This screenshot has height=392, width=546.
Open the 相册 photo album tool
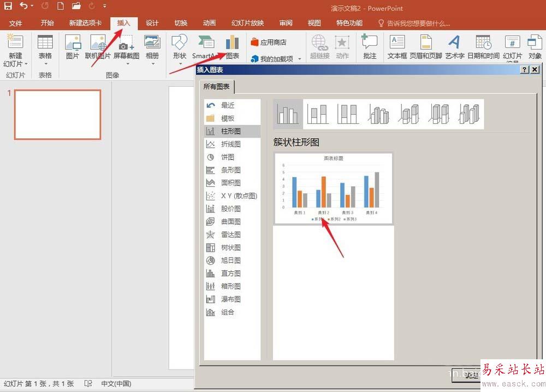coord(152,50)
